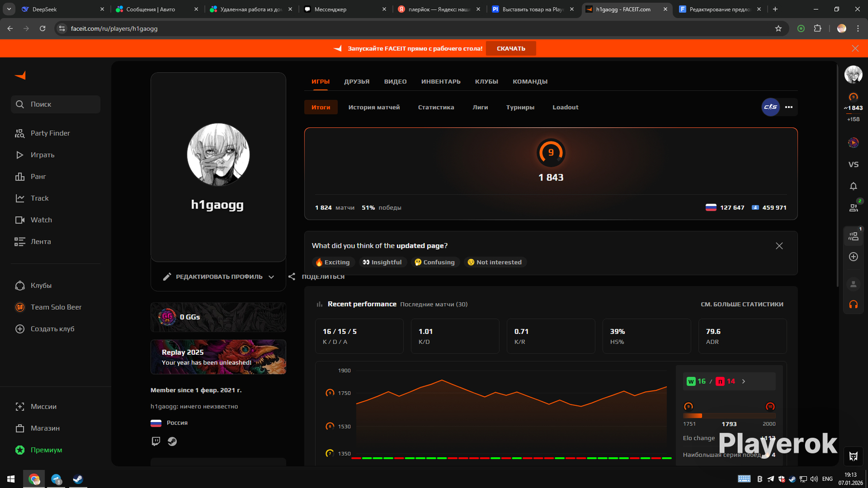The image size is (868, 488).
Task: Open the Watch section
Action: (33, 220)
